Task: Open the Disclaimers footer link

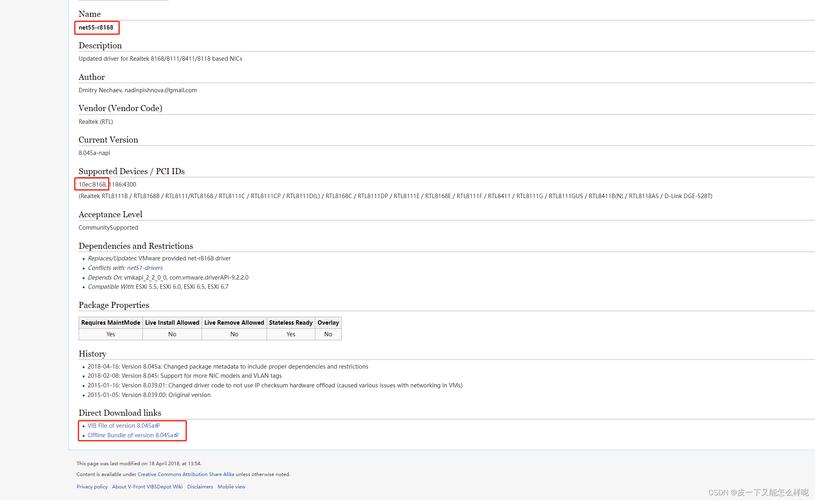Action: [x=200, y=486]
